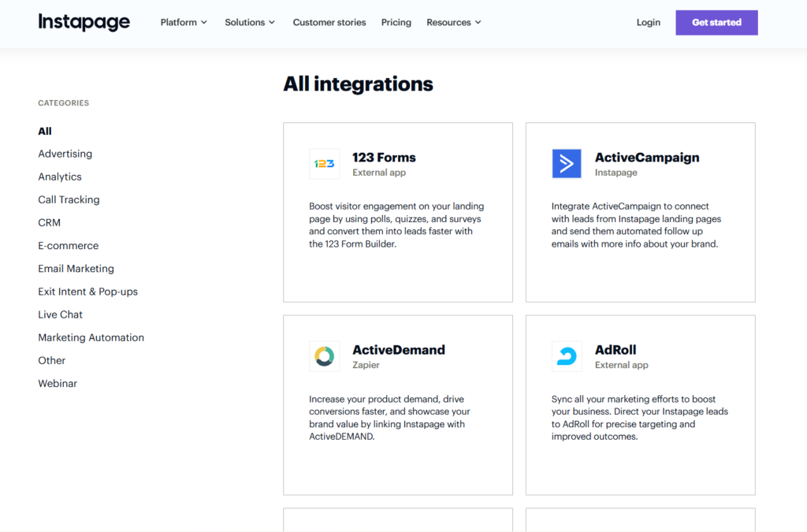Screen dimensions: 807x532
Task: Select the Pricing menu item
Action: 396,22
